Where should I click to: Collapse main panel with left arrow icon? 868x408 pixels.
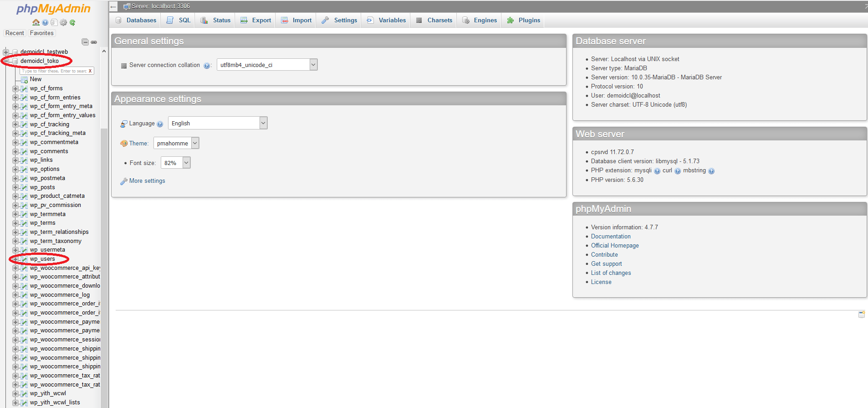coord(113,6)
